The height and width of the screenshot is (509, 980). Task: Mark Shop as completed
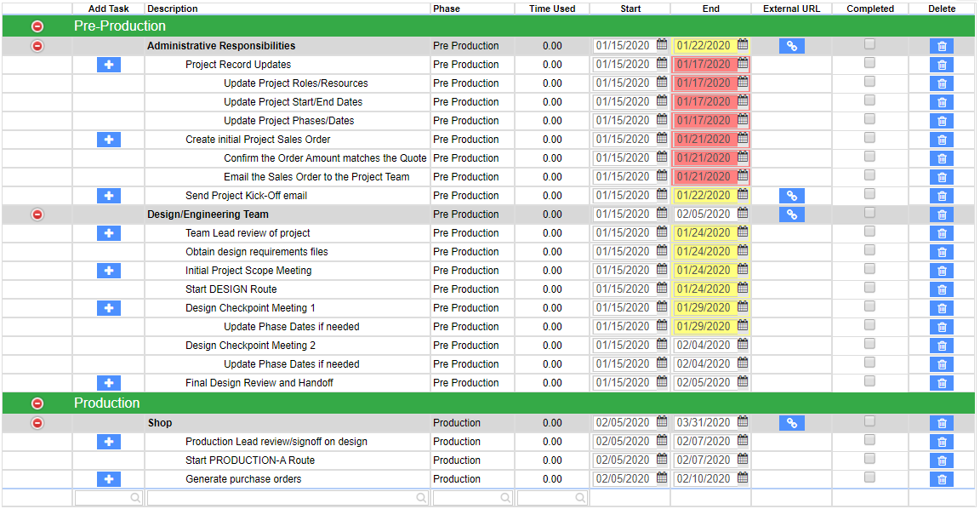click(x=869, y=422)
